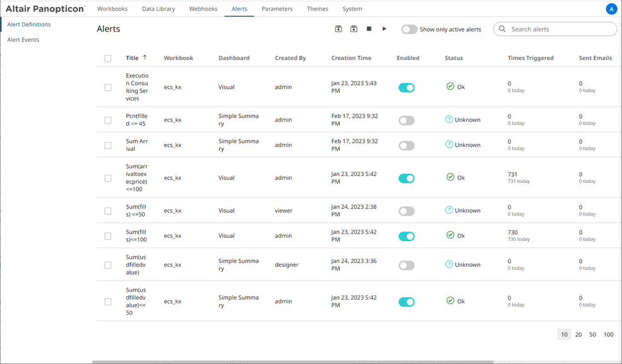622x364 pixels.
Task: Sort by Created By column header
Action: click(x=290, y=58)
